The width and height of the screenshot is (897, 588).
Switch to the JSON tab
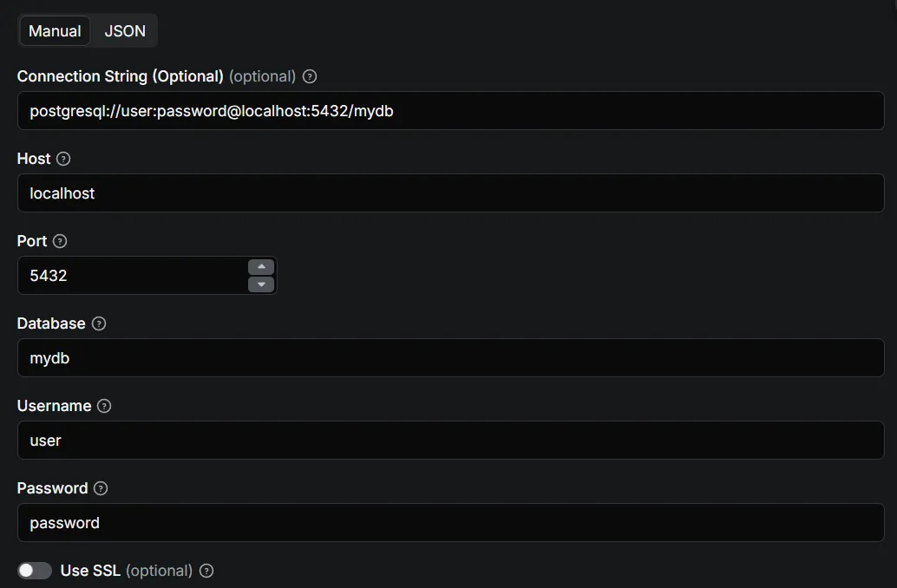coord(124,30)
